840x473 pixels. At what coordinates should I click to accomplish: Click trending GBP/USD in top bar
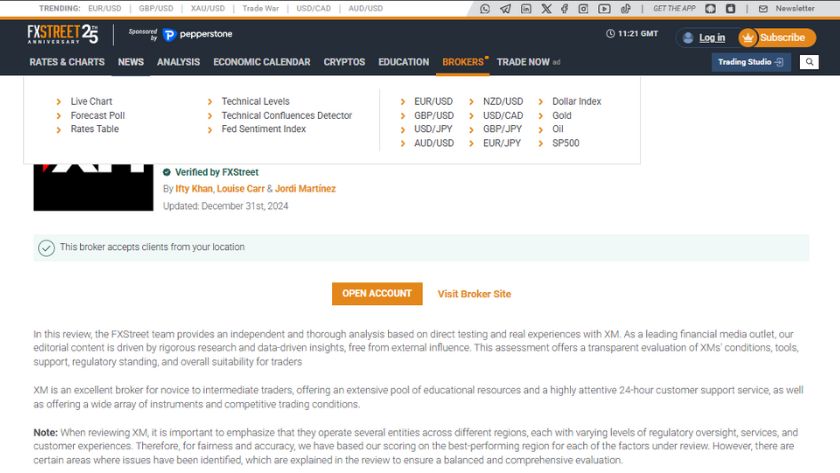tap(156, 9)
